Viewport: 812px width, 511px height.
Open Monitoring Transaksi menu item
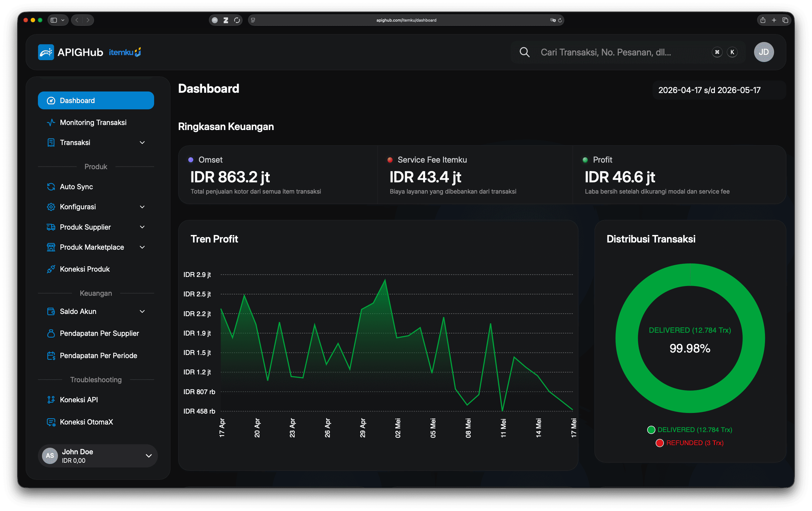pyautogui.click(x=96, y=123)
